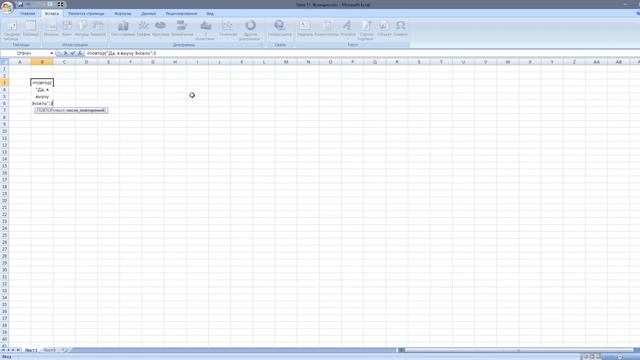Open the Разметка страницы ribbon tab
The image size is (640, 360).
(x=86, y=13)
